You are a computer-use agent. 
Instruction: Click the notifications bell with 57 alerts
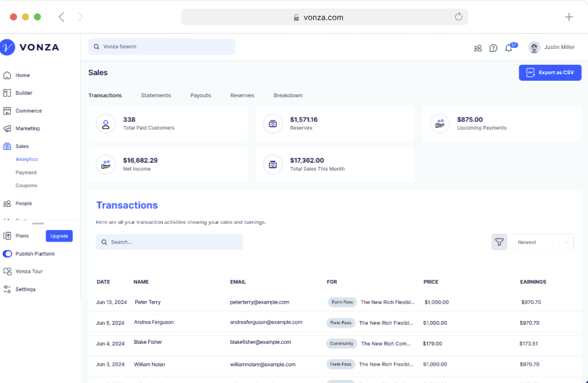pyautogui.click(x=508, y=47)
